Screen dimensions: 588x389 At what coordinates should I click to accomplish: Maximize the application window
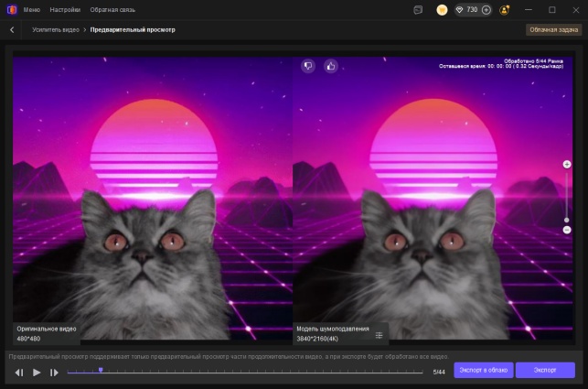coord(552,10)
